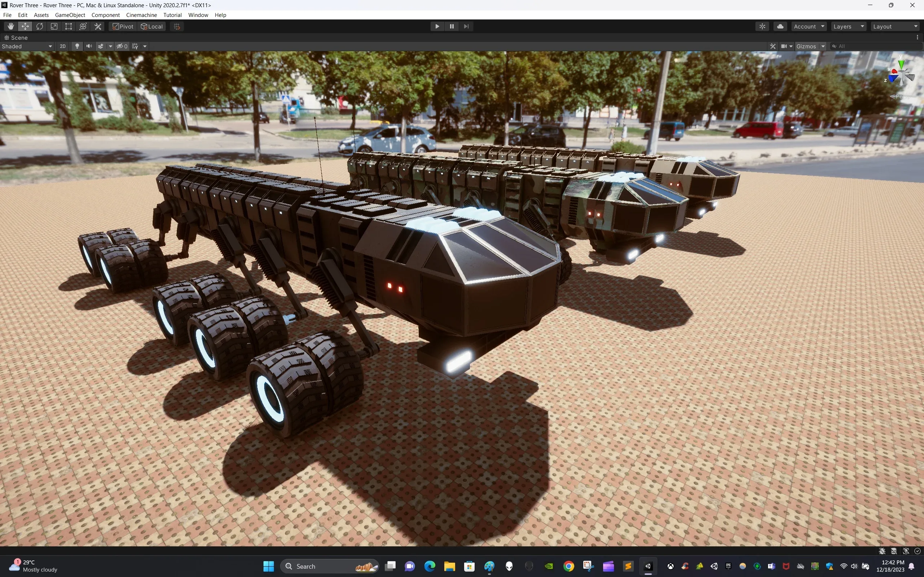Open the GameObject menu
This screenshot has height=577, width=924.
70,15
